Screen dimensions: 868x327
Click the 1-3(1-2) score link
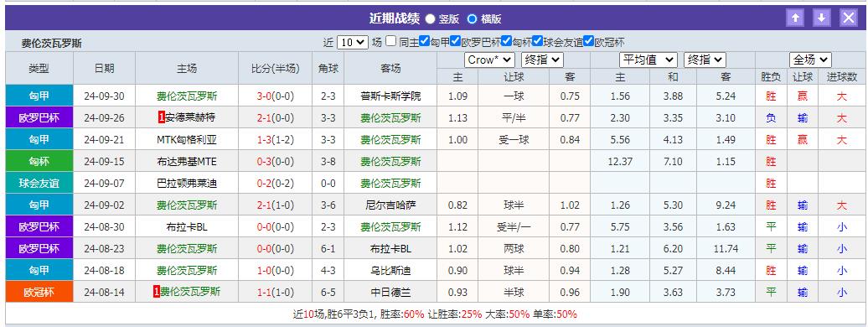point(275,140)
